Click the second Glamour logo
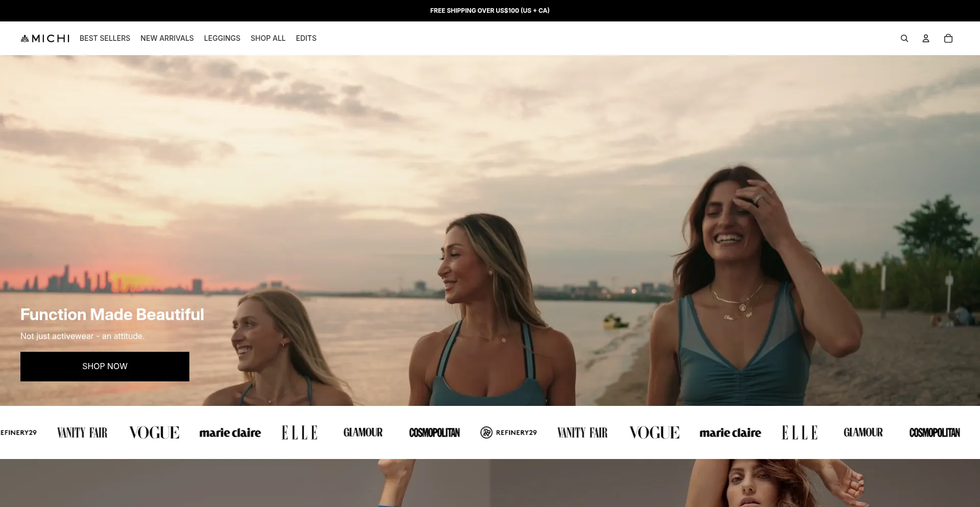Image resolution: width=980 pixels, height=507 pixels. [863, 432]
